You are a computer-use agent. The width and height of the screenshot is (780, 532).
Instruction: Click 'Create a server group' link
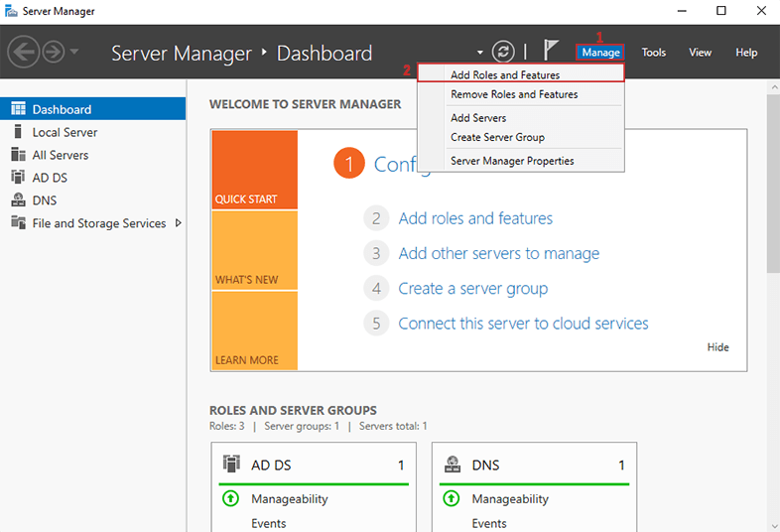point(472,289)
